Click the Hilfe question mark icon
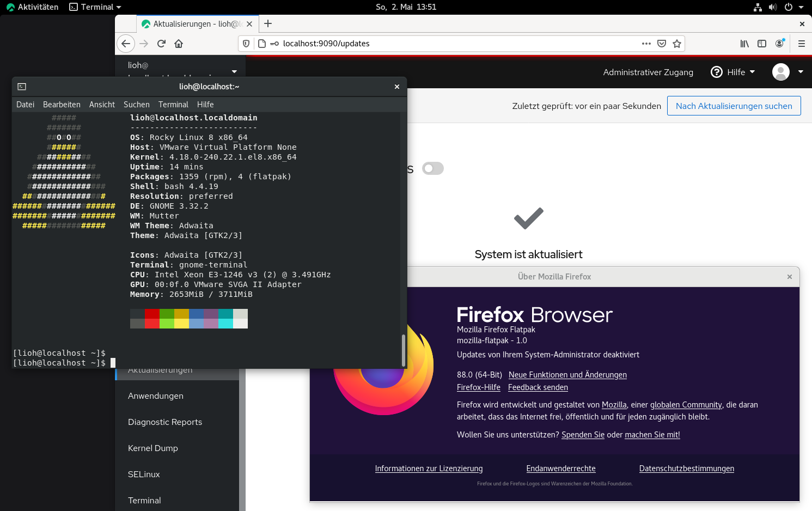This screenshot has height=511, width=812. point(717,72)
